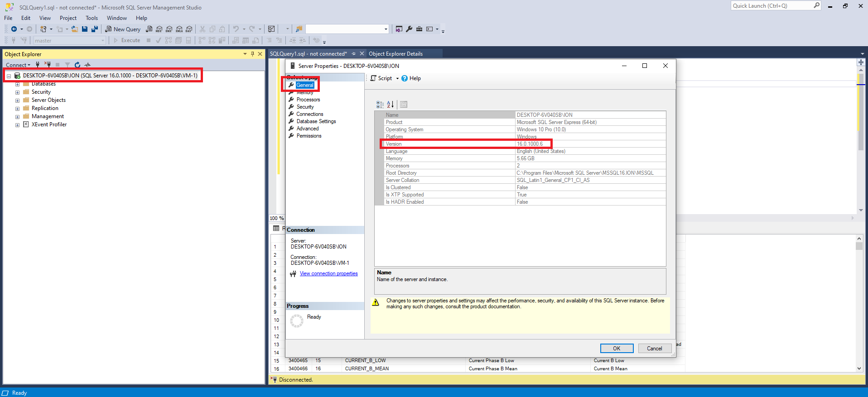This screenshot has height=397, width=868.
Task: Open the Window menu
Action: tap(117, 18)
